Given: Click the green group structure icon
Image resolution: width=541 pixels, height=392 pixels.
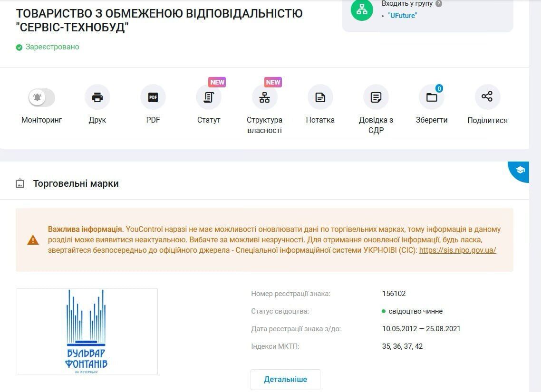Looking at the screenshot, I should [x=362, y=10].
